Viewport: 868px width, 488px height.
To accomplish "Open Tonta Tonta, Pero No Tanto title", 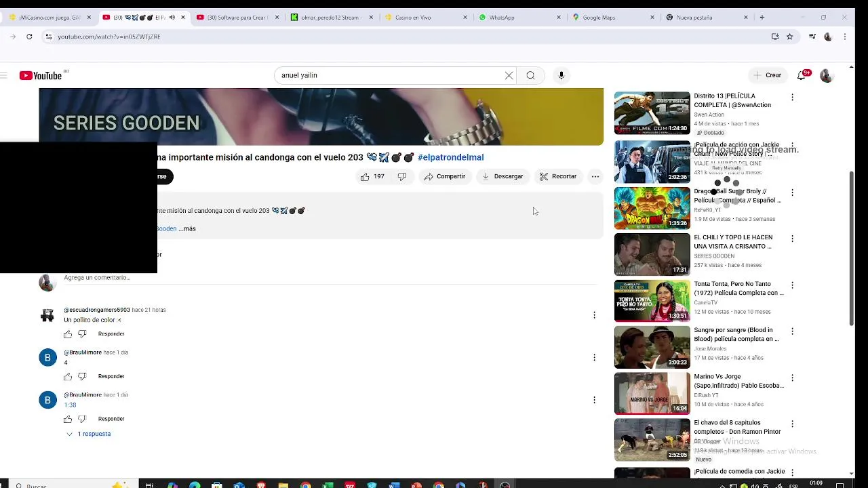I will click(x=738, y=289).
